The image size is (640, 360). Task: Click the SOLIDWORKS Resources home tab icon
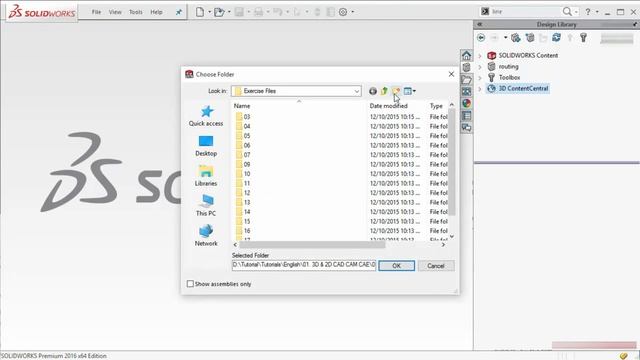[467, 55]
